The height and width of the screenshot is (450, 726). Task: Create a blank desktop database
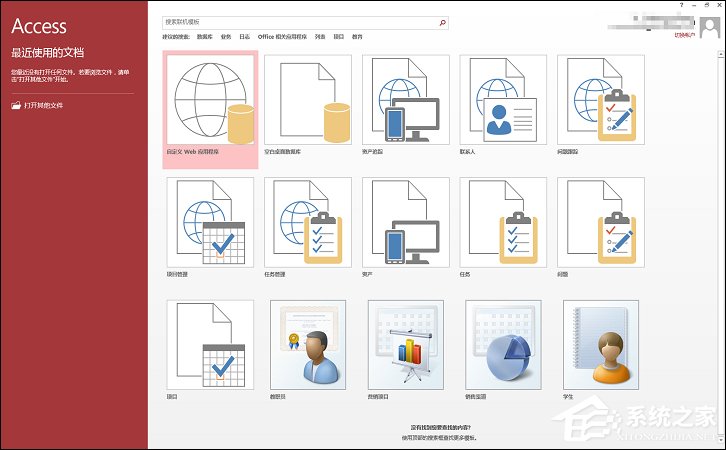tap(308, 100)
